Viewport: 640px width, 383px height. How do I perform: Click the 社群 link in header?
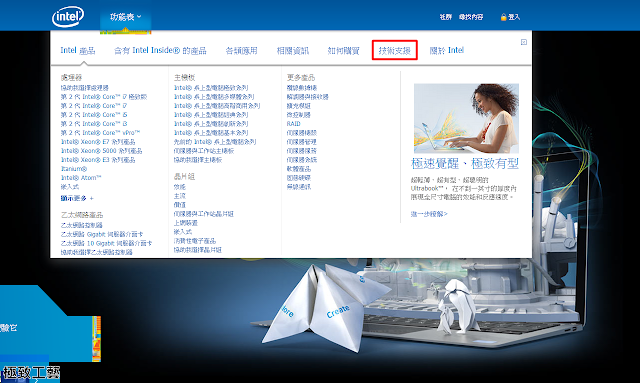tap(446, 17)
